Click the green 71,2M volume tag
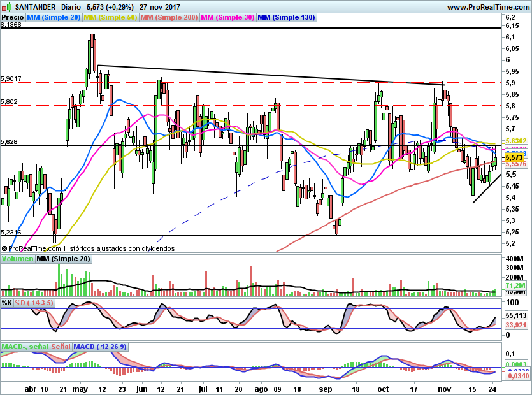 [x=515, y=285]
